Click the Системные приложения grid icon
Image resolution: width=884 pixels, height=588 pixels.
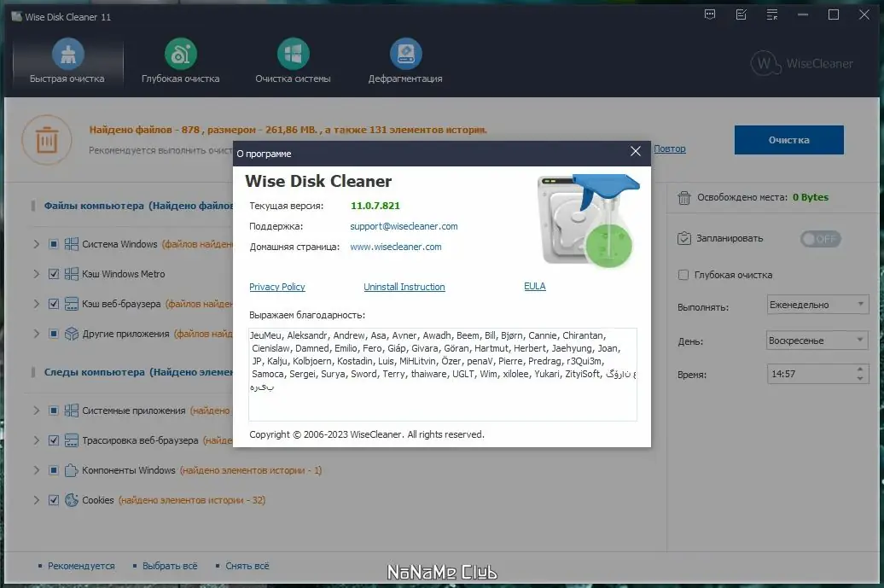pyautogui.click(x=72, y=410)
